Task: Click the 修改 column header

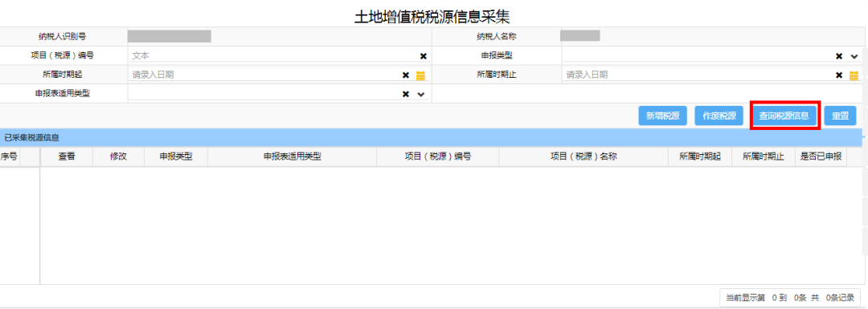Action: [x=118, y=157]
